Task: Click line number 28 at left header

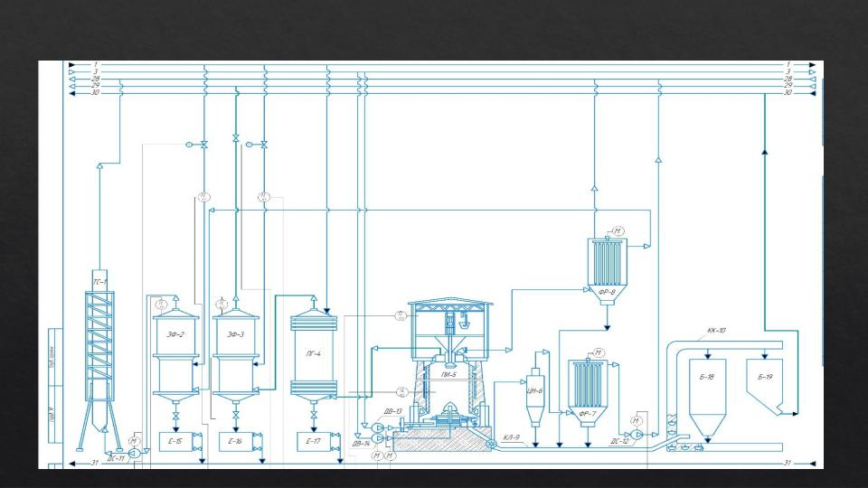Action: click(x=95, y=79)
